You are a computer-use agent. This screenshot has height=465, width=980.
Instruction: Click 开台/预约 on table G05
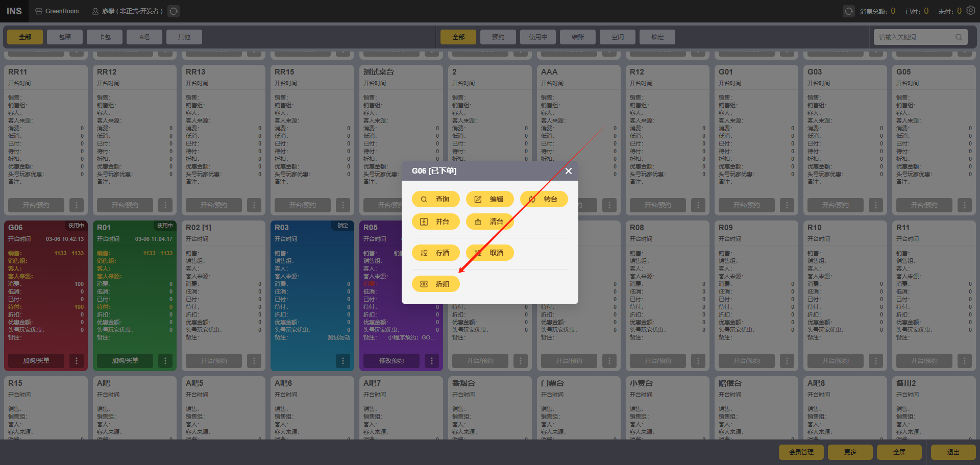(924, 205)
